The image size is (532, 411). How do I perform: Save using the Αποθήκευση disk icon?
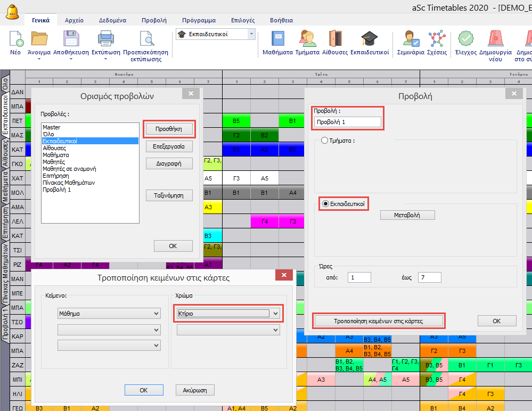pyautogui.click(x=71, y=40)
